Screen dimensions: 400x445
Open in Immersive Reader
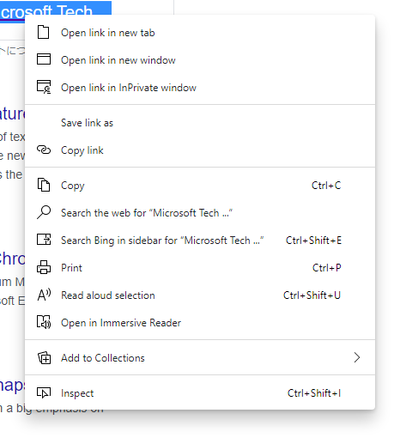pos(200,323)
